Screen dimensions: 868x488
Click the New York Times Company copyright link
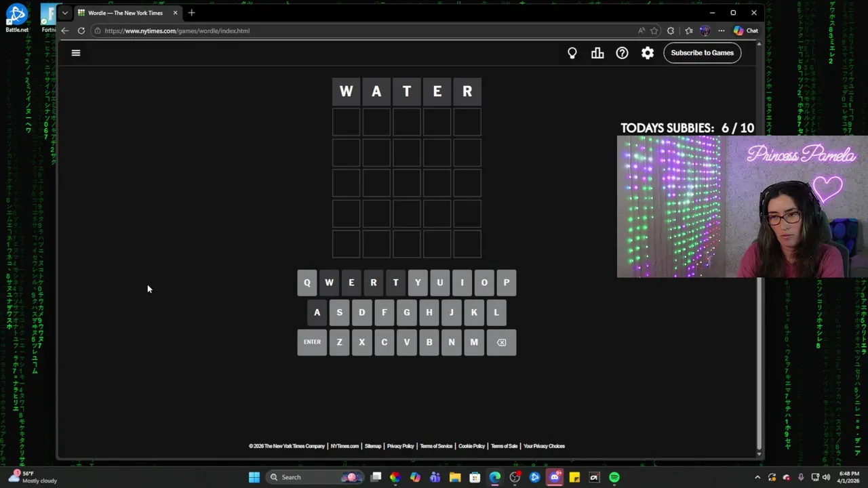click(x=287, y=446)
